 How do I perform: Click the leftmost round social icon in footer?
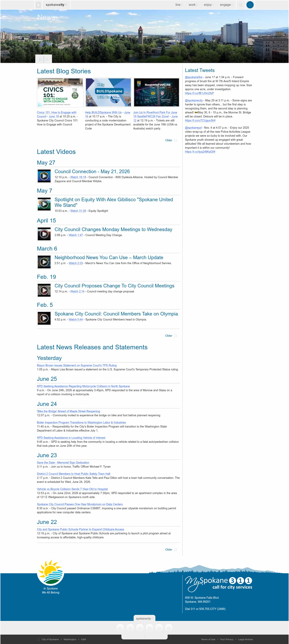point(120,628)
